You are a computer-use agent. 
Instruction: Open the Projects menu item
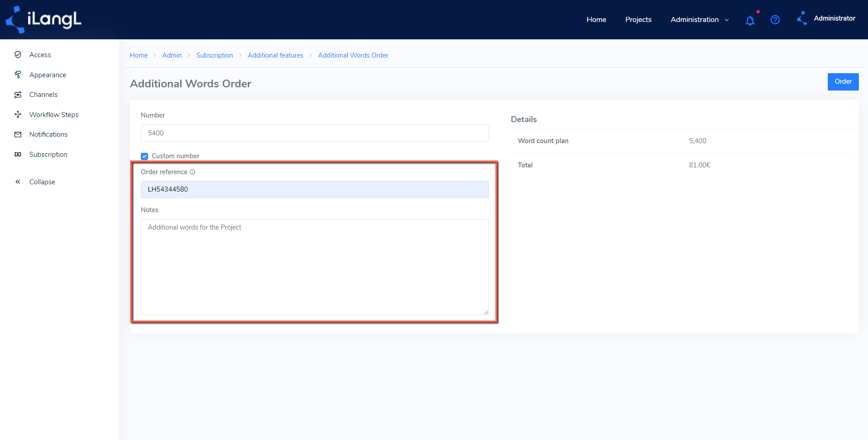(x=638, y=20)
